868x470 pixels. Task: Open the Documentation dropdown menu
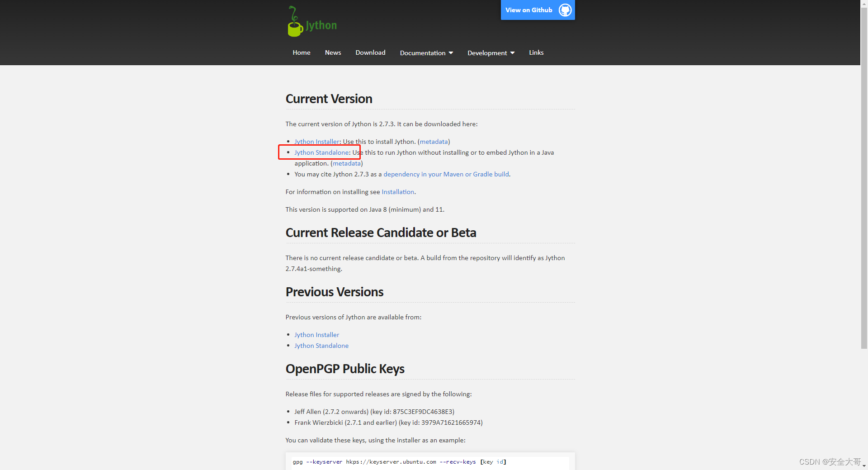(x=426, y=53)
